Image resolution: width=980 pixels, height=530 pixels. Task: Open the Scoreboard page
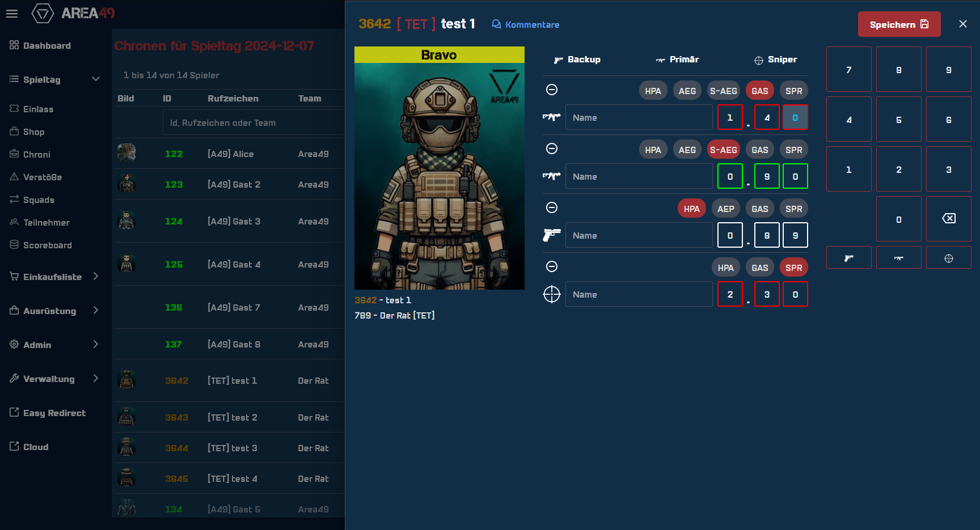[x=41, y=245]
